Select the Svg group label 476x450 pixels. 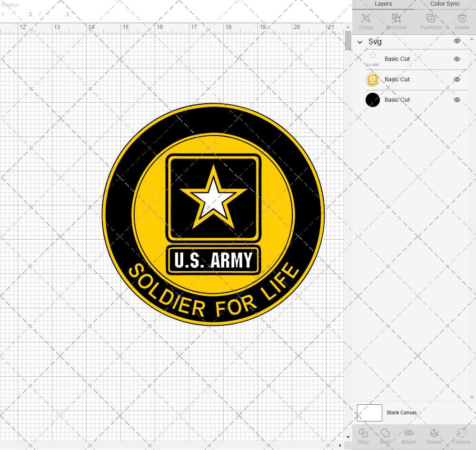point(375,41)
